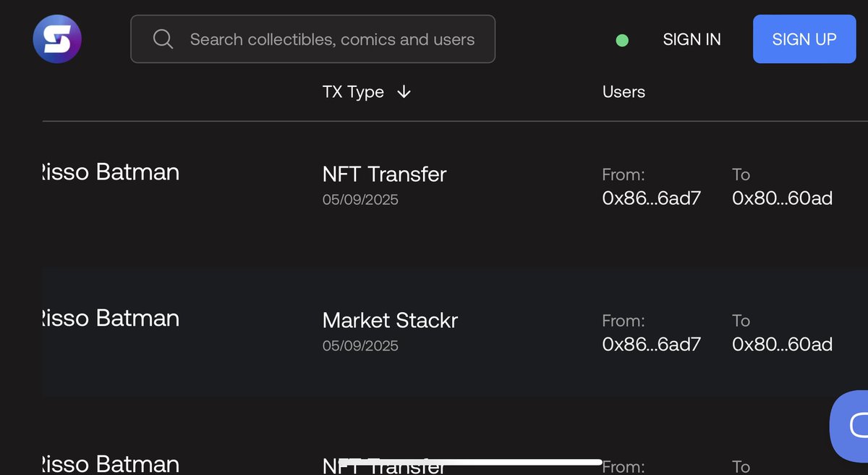The image size is (868, 475).
Task: Click the Users column header
Action: point(624,92)
